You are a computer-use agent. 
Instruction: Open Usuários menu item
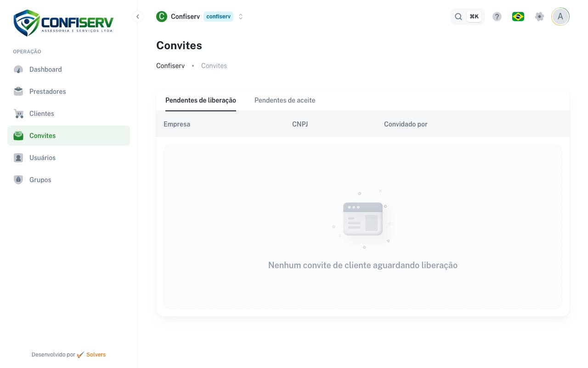click(x=68, y=158)
